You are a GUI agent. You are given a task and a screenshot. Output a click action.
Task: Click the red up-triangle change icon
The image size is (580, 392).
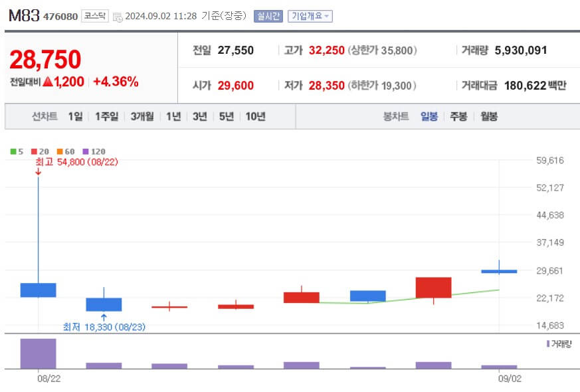click(x=48, y=82)
